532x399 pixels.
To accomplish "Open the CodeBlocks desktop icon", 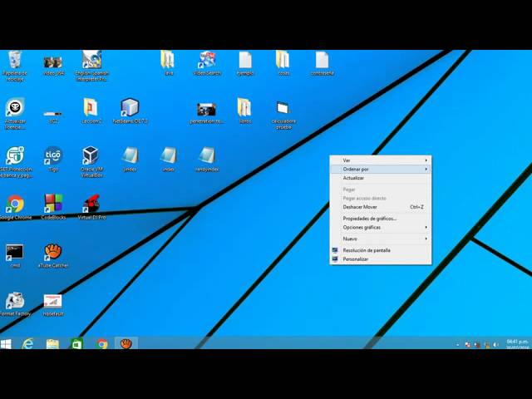I will (x=53, y=204).
